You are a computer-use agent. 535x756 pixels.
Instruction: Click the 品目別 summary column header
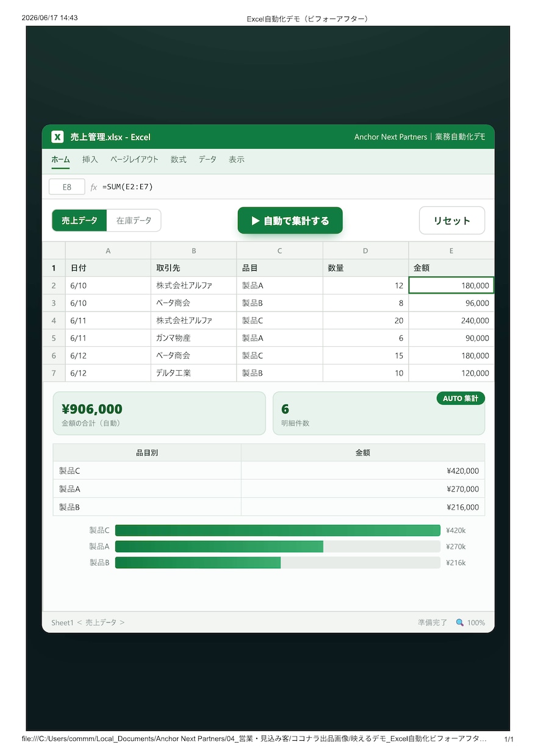147,452
